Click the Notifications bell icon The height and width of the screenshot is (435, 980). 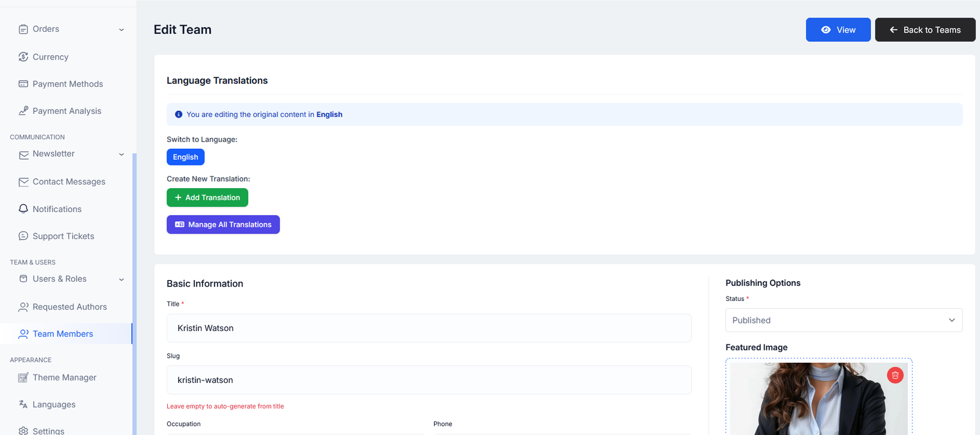tap(23, 209)
